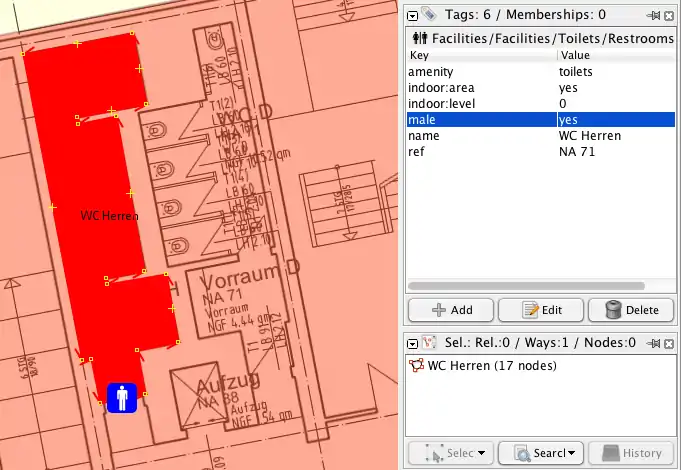This screenshot has height=470, width=681.
Task: Edit the selected male tag
Action: pyautogui.click(x=539, y=309)
